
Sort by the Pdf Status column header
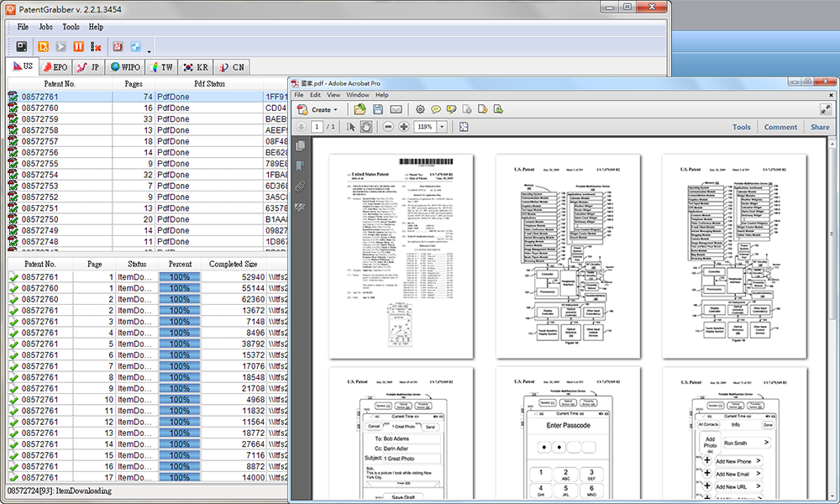pos(209,83)
